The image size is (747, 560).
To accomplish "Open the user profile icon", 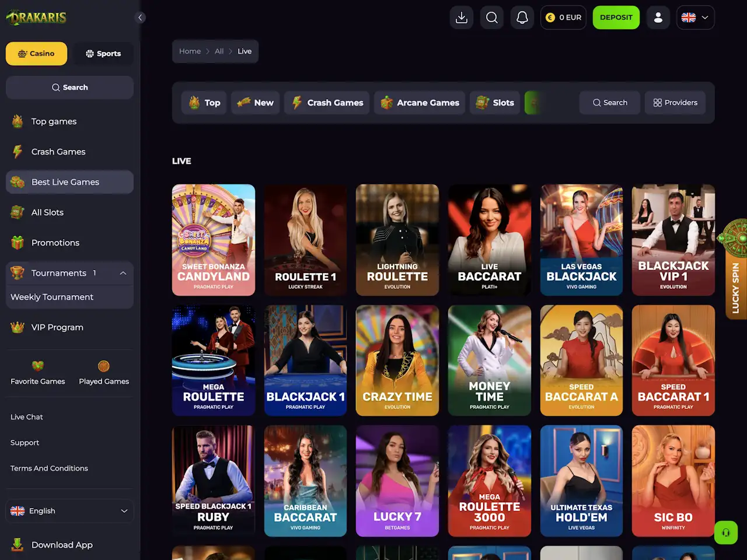I will pos(658,17).
